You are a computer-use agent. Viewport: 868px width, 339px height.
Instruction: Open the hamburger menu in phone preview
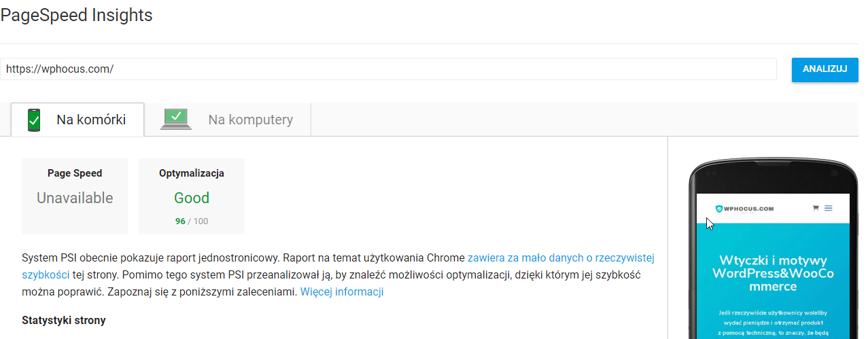829,209
